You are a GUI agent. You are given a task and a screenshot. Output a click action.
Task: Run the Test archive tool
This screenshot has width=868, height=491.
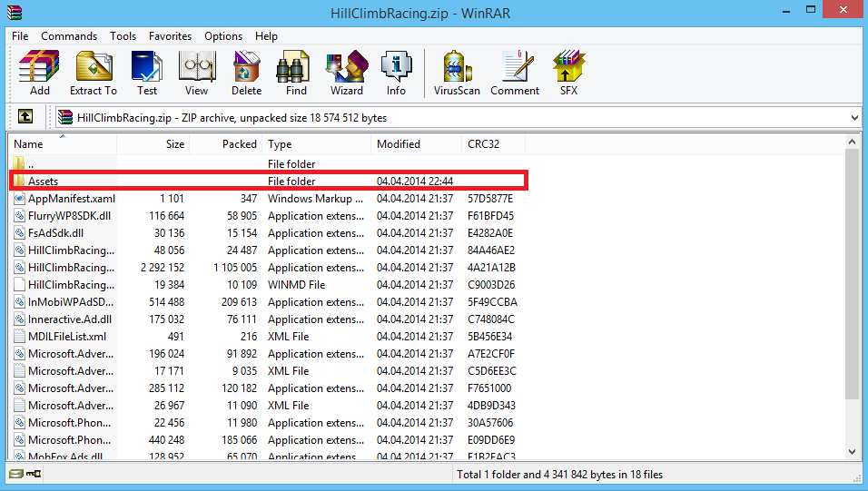click(x=147, y=73)
